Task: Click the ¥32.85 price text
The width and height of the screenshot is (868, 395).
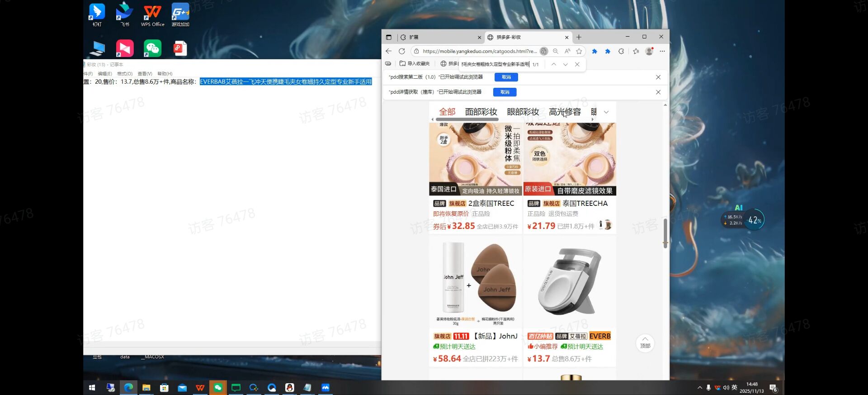Action: click(461, 226)
